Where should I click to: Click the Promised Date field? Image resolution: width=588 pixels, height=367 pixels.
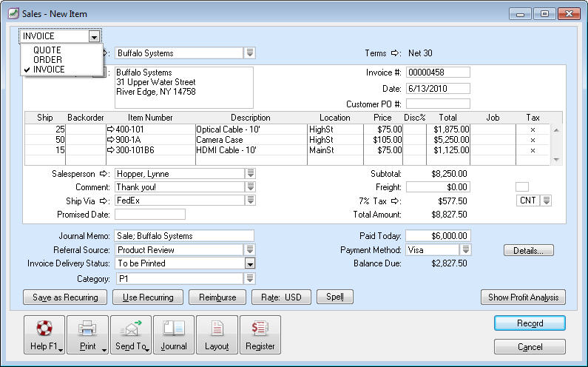(150, 215)
